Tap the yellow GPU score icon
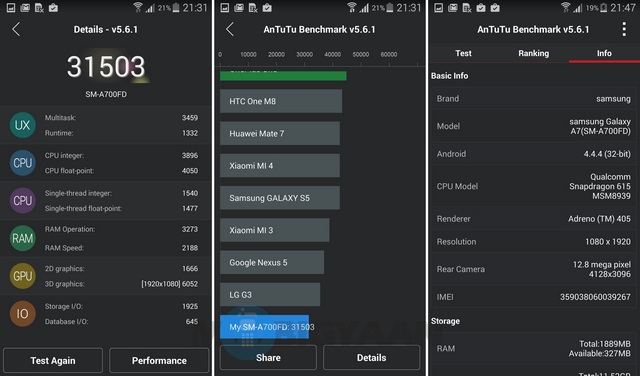The height and width of the screenshot is (376, 640). (x=22, y=276)
